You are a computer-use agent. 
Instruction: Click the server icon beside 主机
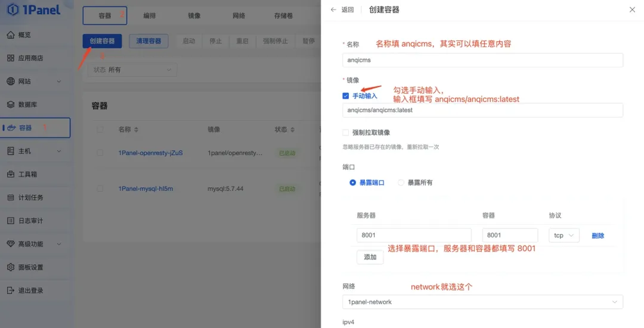11,151
